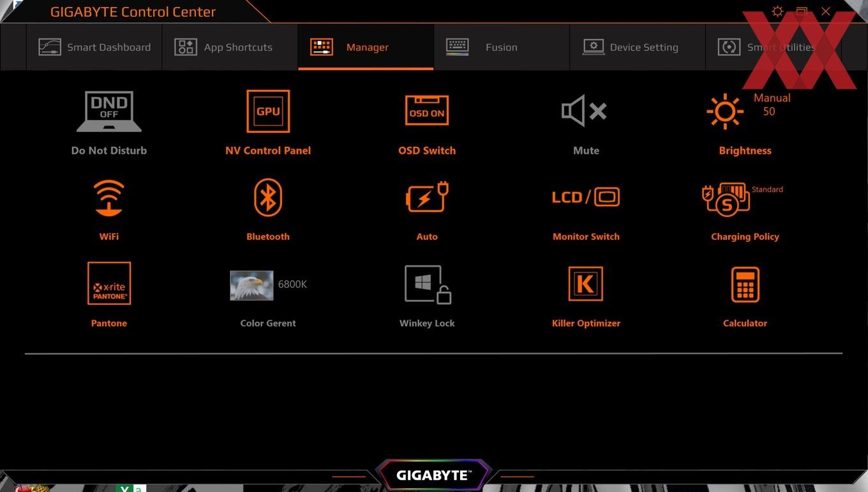Click the Charging Policy label
Image resolution: width=868 pixels, height=492 pixels.
tap(745, 237)
